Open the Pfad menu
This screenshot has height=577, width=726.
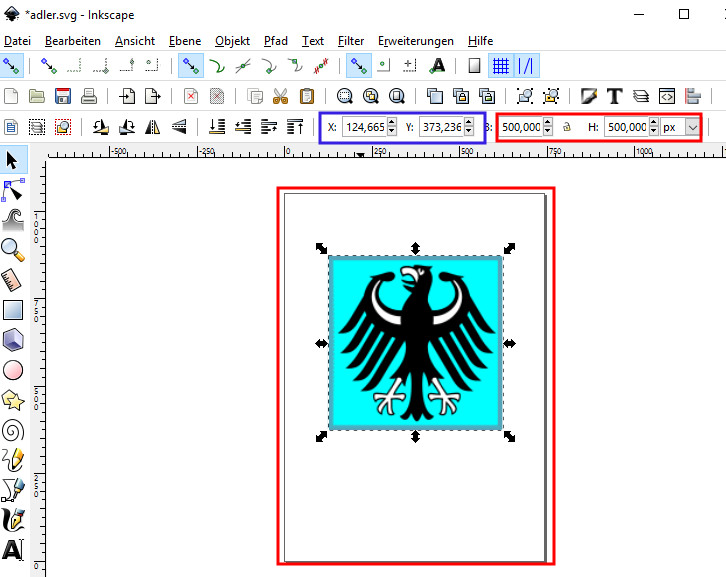click(276, 41)
